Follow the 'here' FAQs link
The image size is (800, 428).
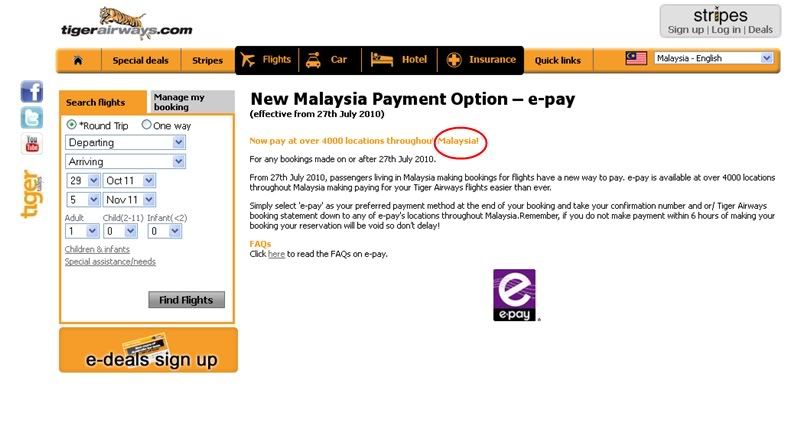[x=276, y=254]
